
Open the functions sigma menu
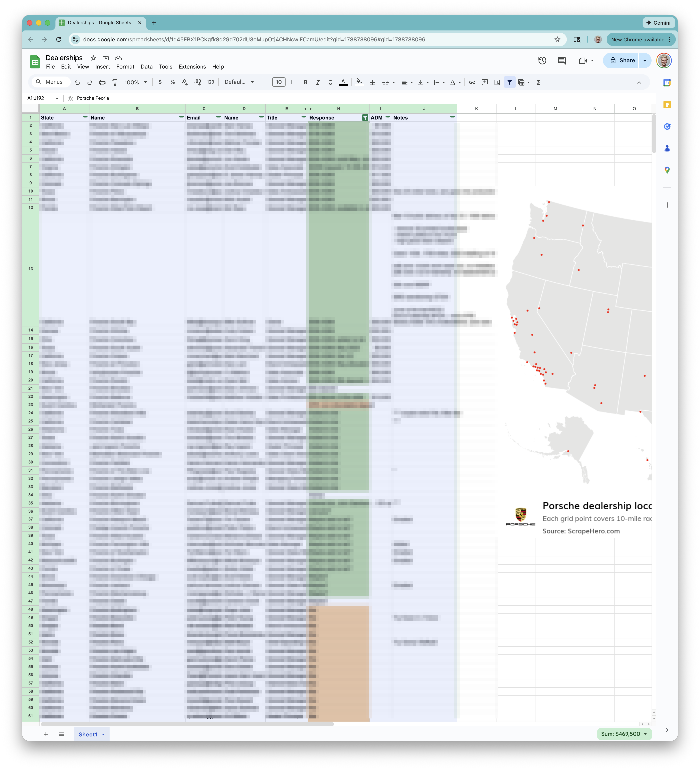pos(538,82)
